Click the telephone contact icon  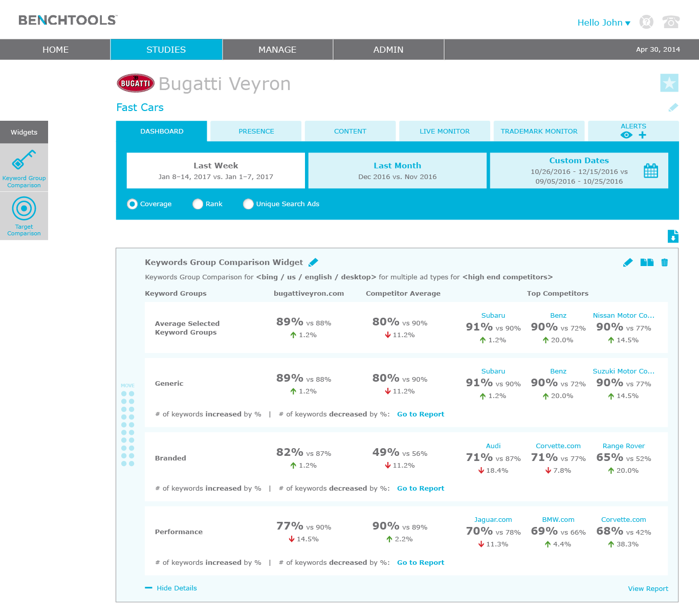point(670,22)
